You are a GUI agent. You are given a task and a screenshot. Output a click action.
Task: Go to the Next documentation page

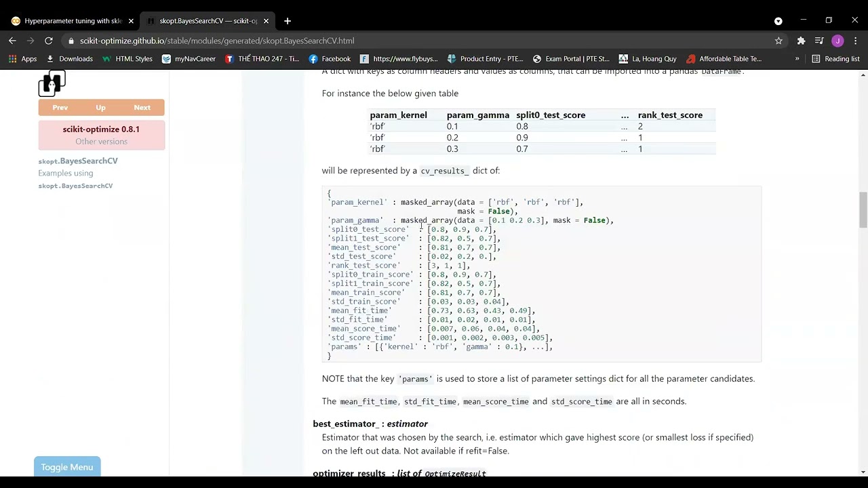coord(142,108)
